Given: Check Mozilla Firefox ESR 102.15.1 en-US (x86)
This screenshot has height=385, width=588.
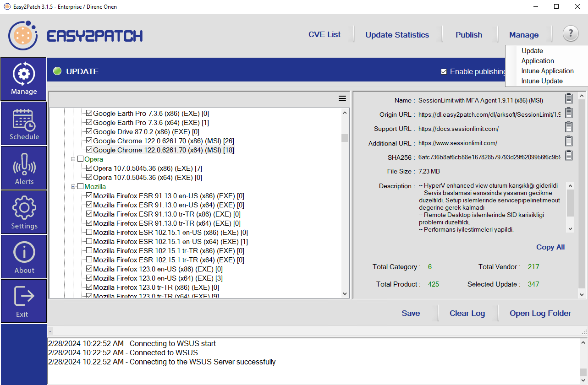Looking at the screenshot, I should coord(89,232).
